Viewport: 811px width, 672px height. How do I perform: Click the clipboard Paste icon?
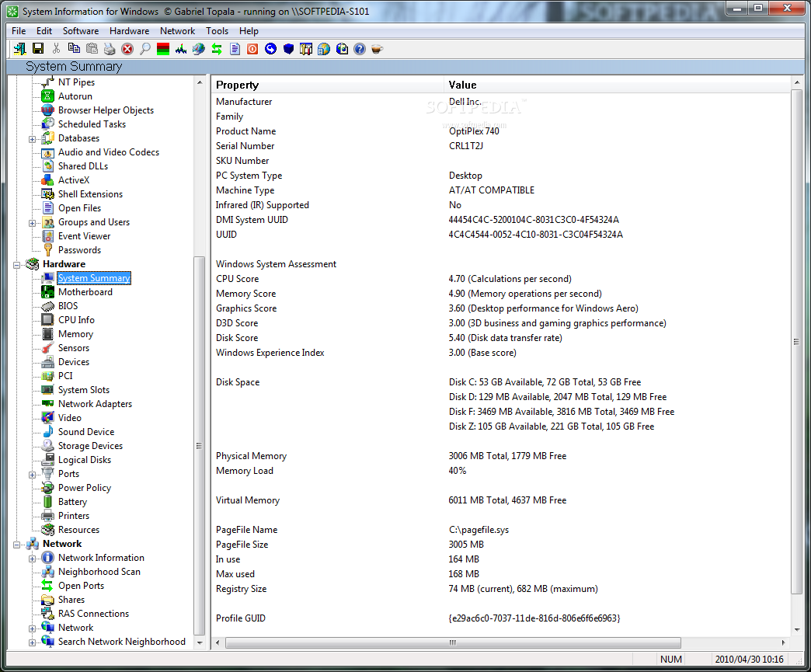[x=92, y=49]
